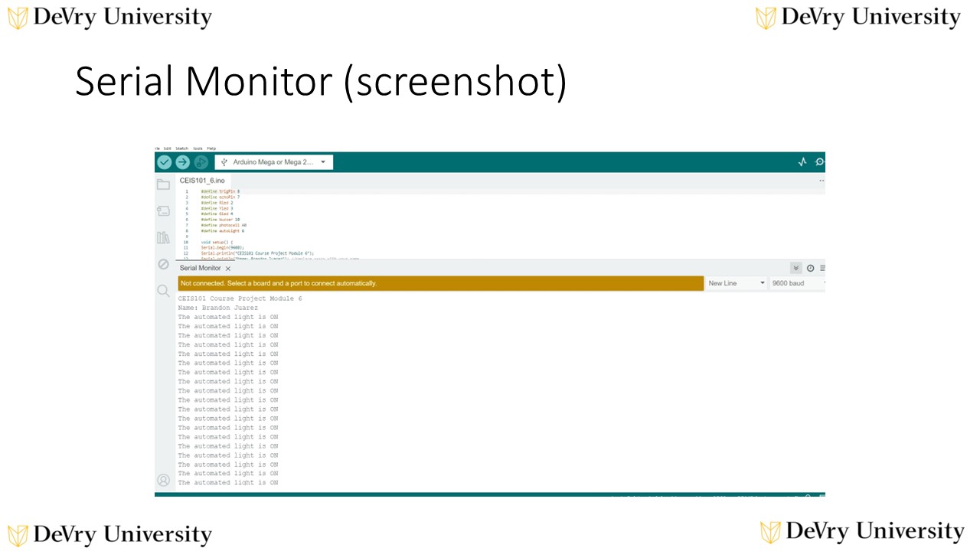Click the slide title 'Serial Monitor (screenshot)'
The width and height of the screenshot is (980, 551).
(321, 82)
